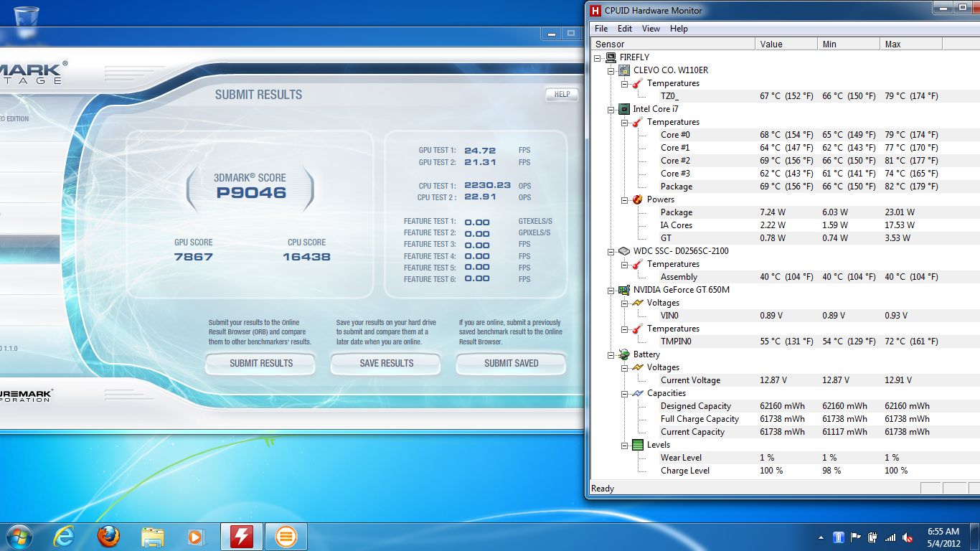Click the Recycle Bin desktop icon
980x551 pixels.
[26, 14]
